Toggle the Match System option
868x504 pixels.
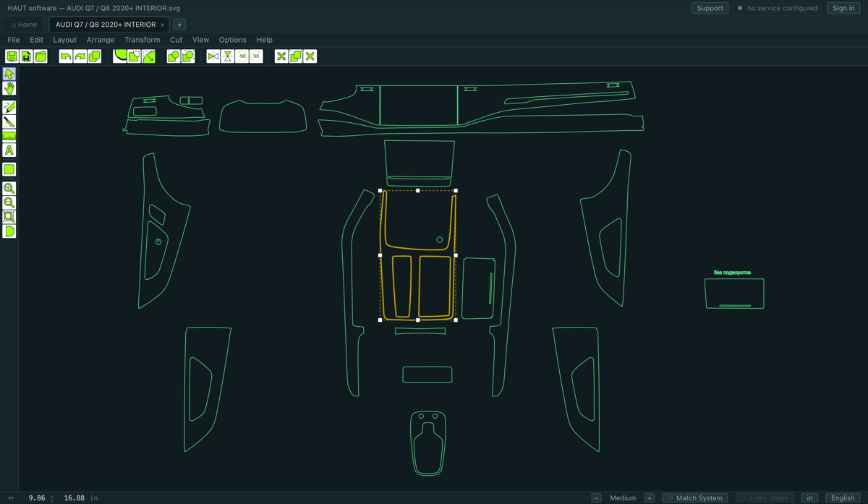694,497
